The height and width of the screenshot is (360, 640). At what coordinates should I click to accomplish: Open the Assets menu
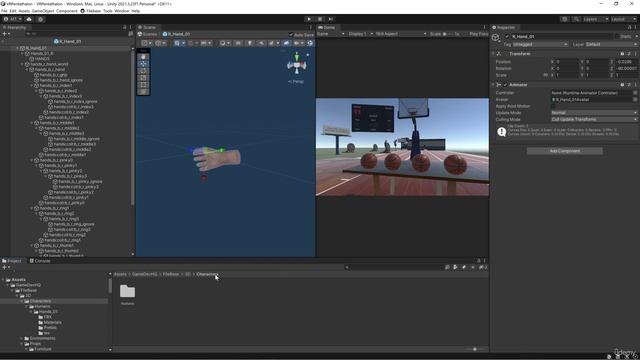click(24, 11)
